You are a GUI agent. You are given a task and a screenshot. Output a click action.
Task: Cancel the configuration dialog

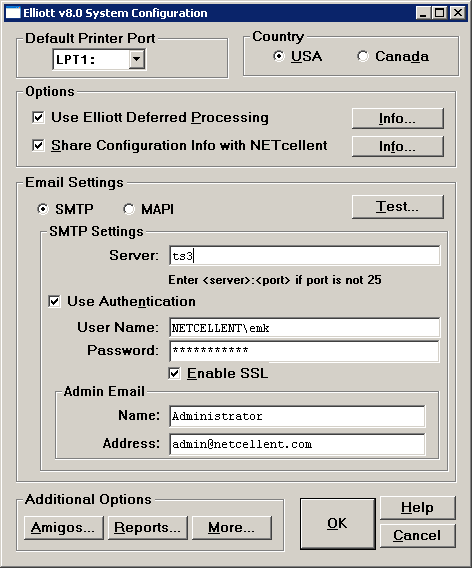417,535
